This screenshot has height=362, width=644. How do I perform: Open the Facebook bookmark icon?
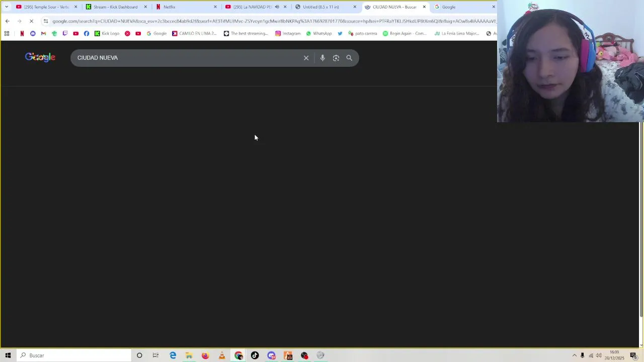87,34
